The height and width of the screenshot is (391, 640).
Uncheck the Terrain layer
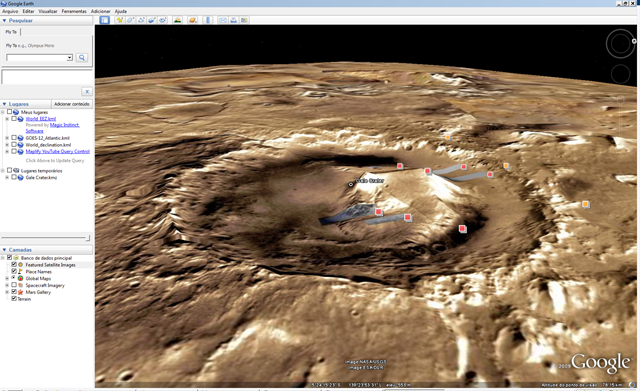(14, 299)
